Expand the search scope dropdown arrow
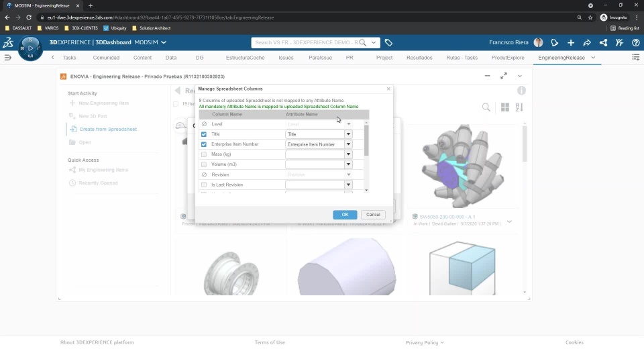The height and width of the screenshot is (349, 644). click(x=374, y=42)
